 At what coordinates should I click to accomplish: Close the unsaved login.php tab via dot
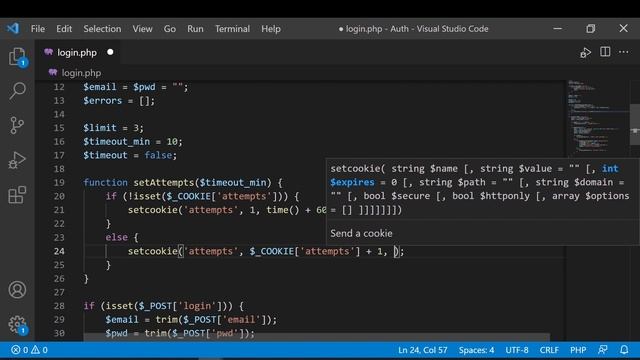tap(110, 52)
